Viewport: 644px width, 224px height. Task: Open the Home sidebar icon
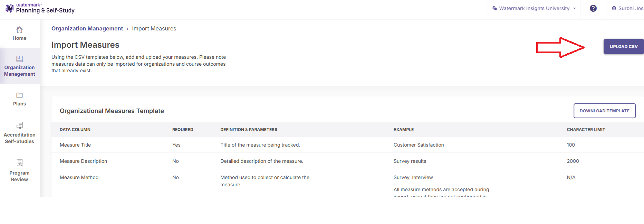pyautogui.click(x=19, y=30)
